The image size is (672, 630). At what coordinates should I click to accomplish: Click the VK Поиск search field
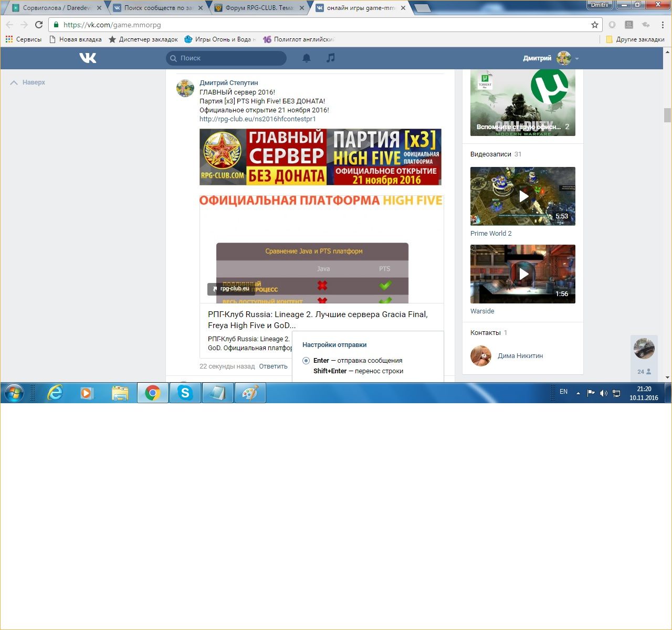(x=226, y=58)
